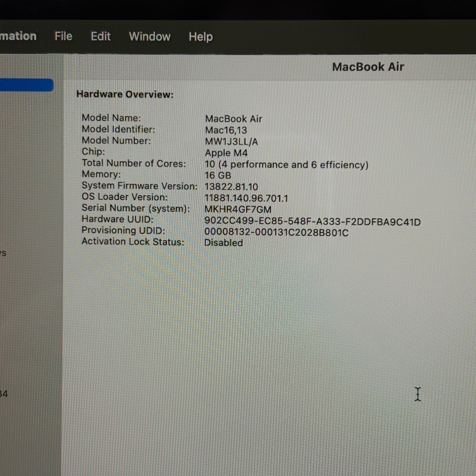
Task: Select the Activation Lock Status label
Action: pos(133,241)
